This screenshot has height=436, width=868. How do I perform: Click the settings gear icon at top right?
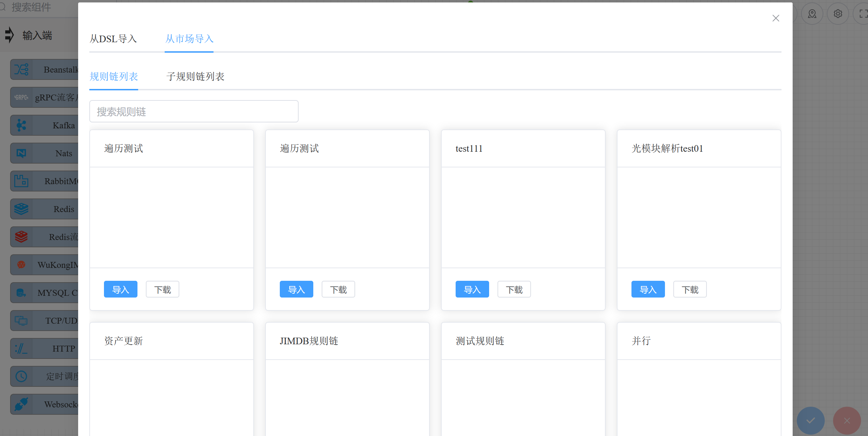click(838, 14)
